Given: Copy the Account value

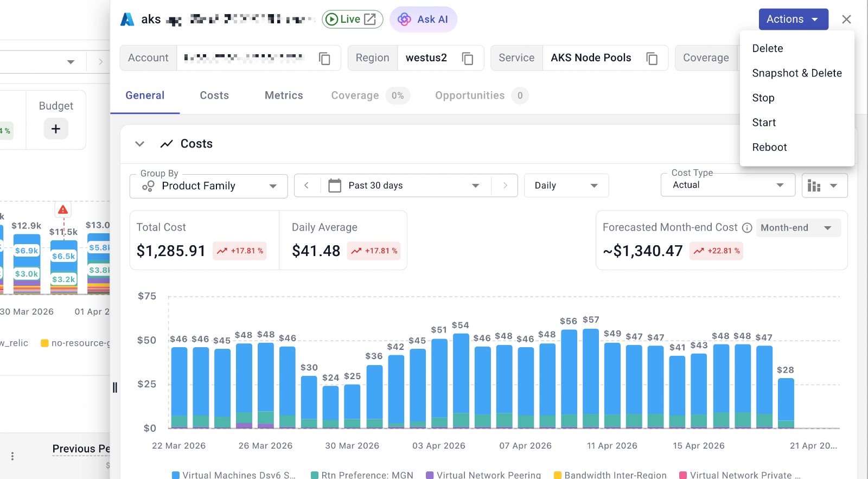Looking at the screenshot, I should 324,58.
